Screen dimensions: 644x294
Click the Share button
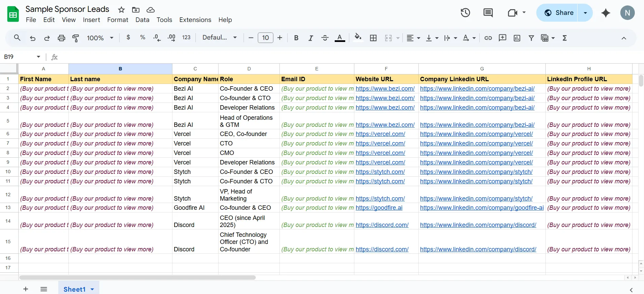click(x=558, y=13)
